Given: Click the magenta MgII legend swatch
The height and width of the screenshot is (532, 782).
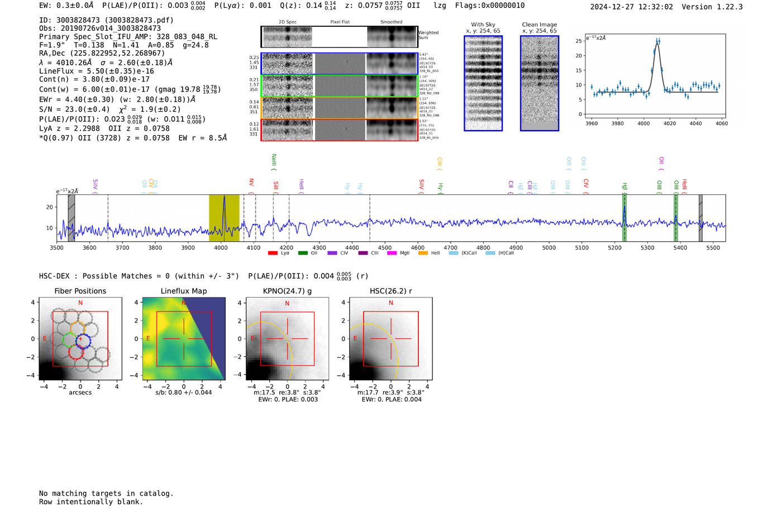Looking at the screenshot, I should pyautogui.click(x=391, y=253).
